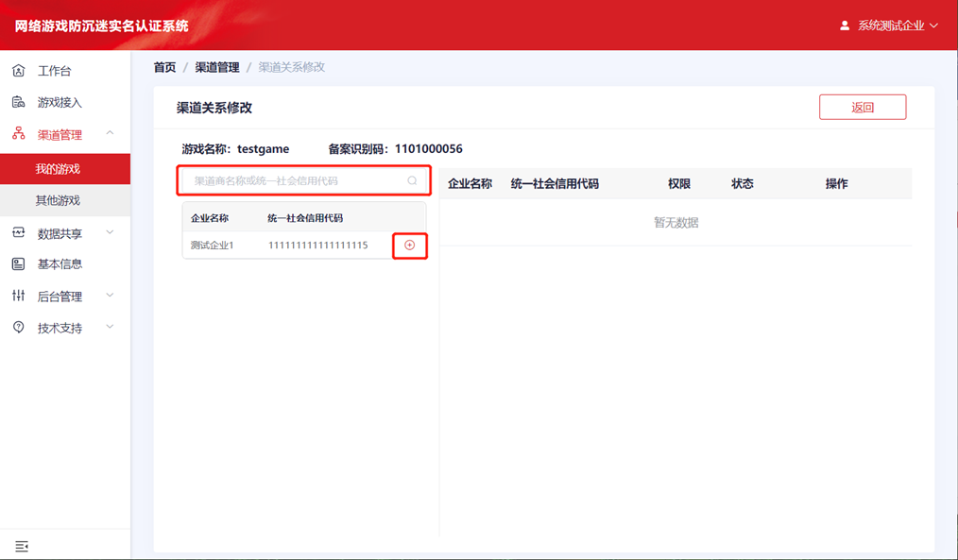Click the 状态 column header
This screenshot has height=560, width=958.
click(x=743, y=184)
